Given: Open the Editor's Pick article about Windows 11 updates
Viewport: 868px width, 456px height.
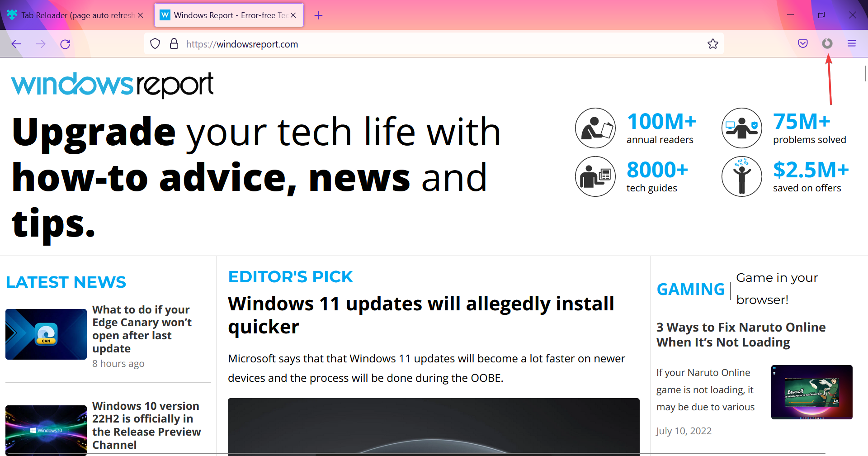Looking at the screenshot, I should pyautogui.click(x=420, y=314).
